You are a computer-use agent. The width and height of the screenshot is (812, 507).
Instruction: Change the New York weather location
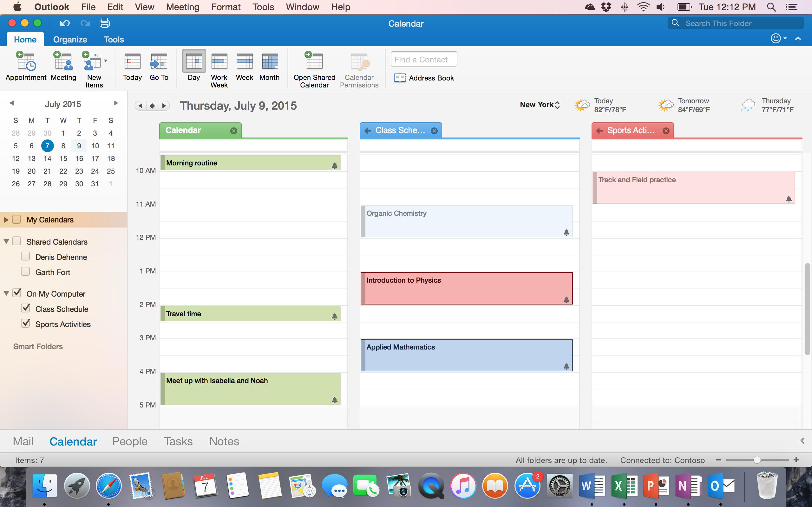pyautogui.click(x=540, y=105)
